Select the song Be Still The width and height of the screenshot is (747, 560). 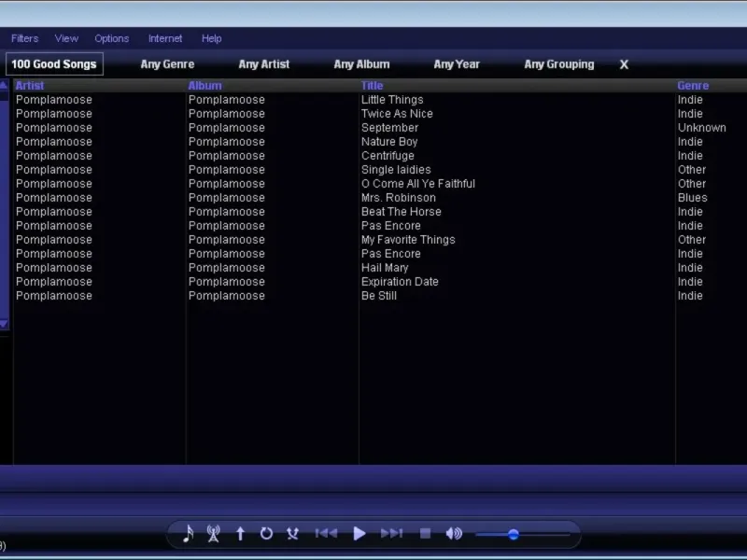[379, 296]
